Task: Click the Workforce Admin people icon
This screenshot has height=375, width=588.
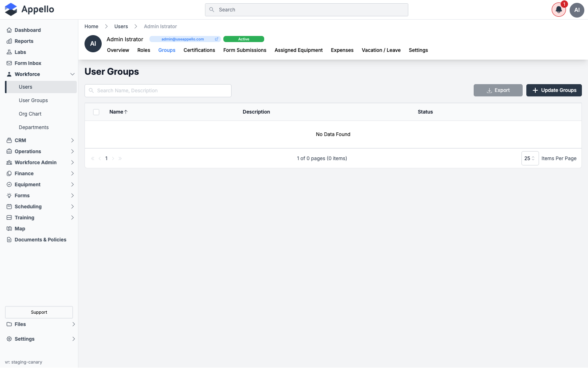Action: (x=9, y=163)
